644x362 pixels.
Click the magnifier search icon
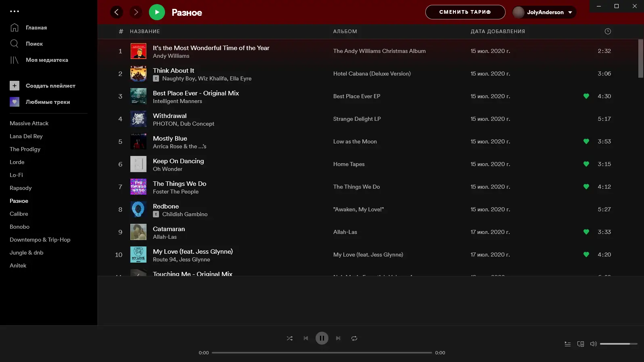[x=15, y=44]
